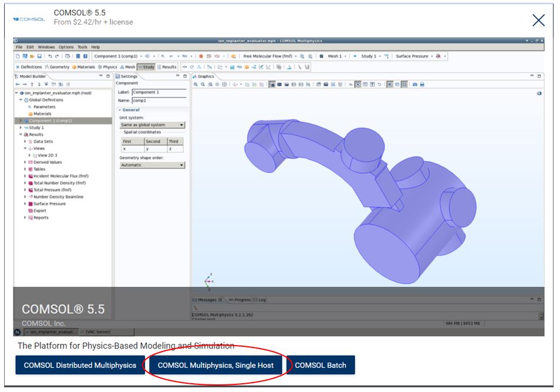Click the small icon in Graphics top-right corner
This screenshot has width=560, height=392.
point(539,93)
